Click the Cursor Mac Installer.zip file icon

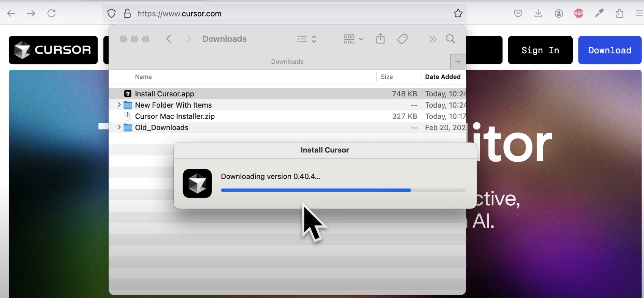click(x=128, y=116)
